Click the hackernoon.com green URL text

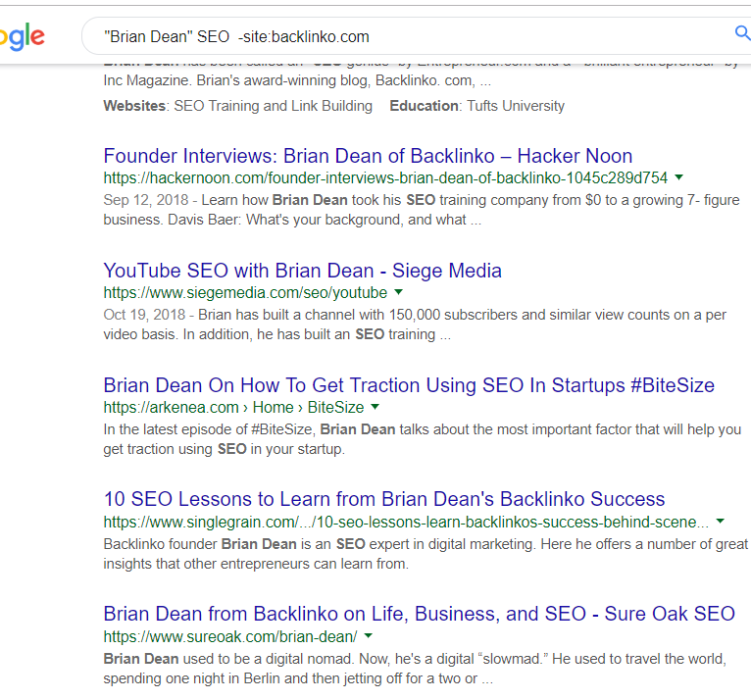pyautogui.click(x=385, y=178)
